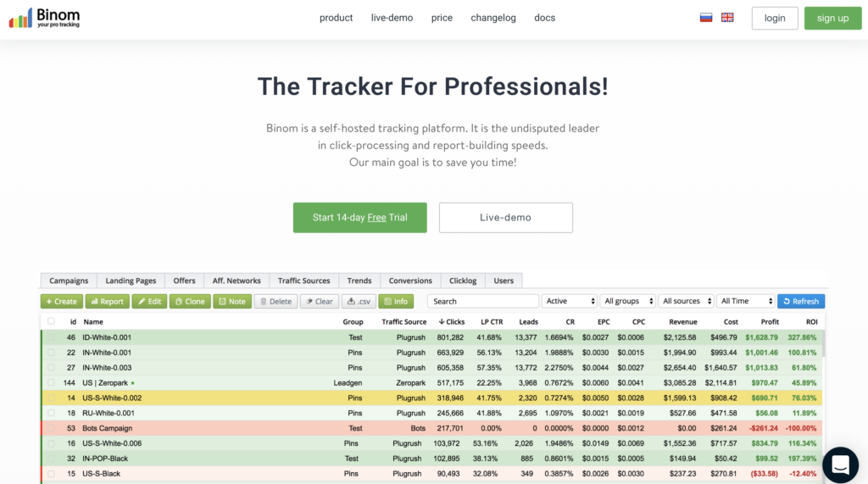Open the chat widget bubble
Screen dimensions: 868x484
(840, 465)
